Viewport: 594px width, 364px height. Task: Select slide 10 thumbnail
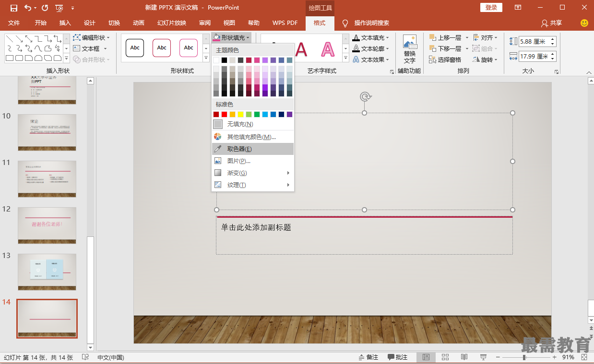click(x=47, y=132)
